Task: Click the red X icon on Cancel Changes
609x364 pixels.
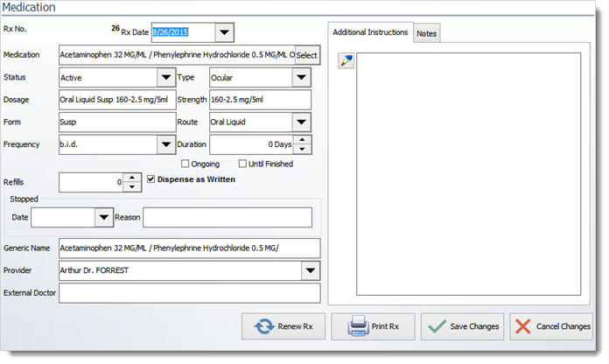Action: click(522, 326)
